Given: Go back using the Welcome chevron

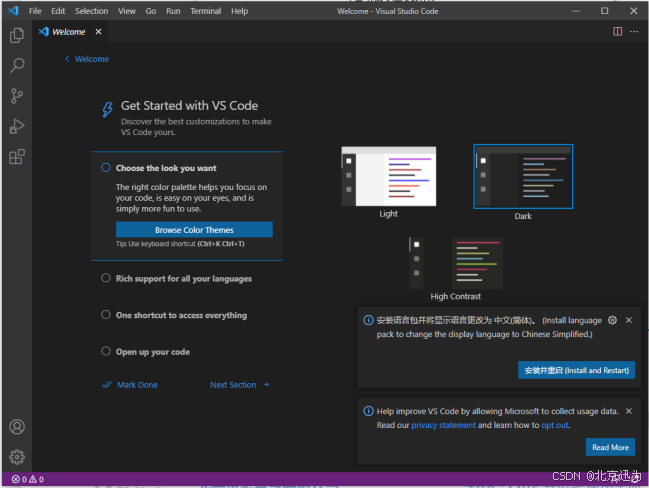Looking at the screenshot, I should point(67,59).
